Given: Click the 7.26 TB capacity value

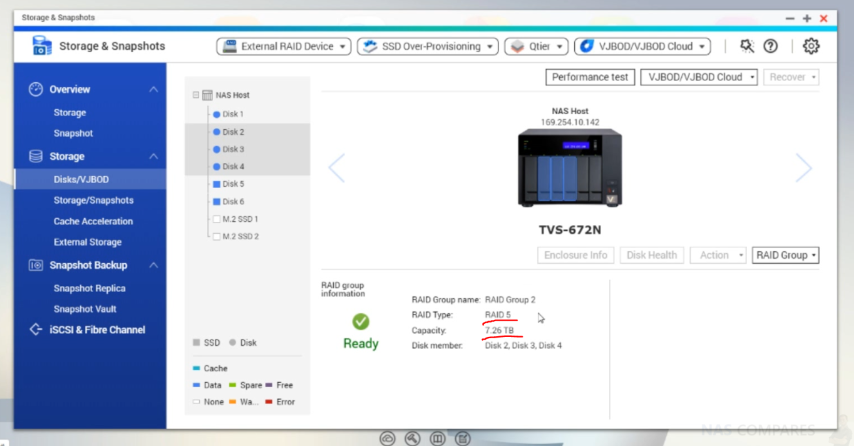Looking at the screenshot, I should (499, 331).
